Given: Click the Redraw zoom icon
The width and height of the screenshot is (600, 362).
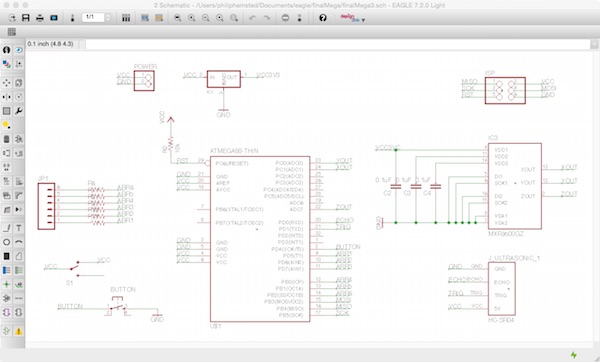Looking at the screenshot, I should 220,18.
